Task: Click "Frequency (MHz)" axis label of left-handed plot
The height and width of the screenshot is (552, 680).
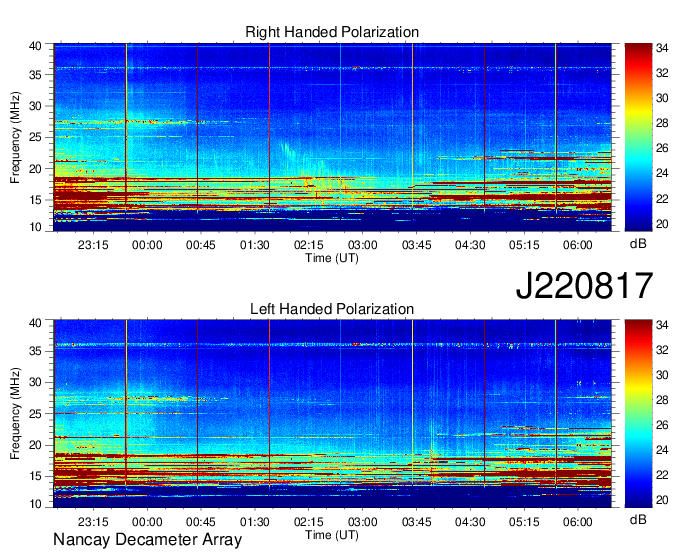Action: point(15,414)
